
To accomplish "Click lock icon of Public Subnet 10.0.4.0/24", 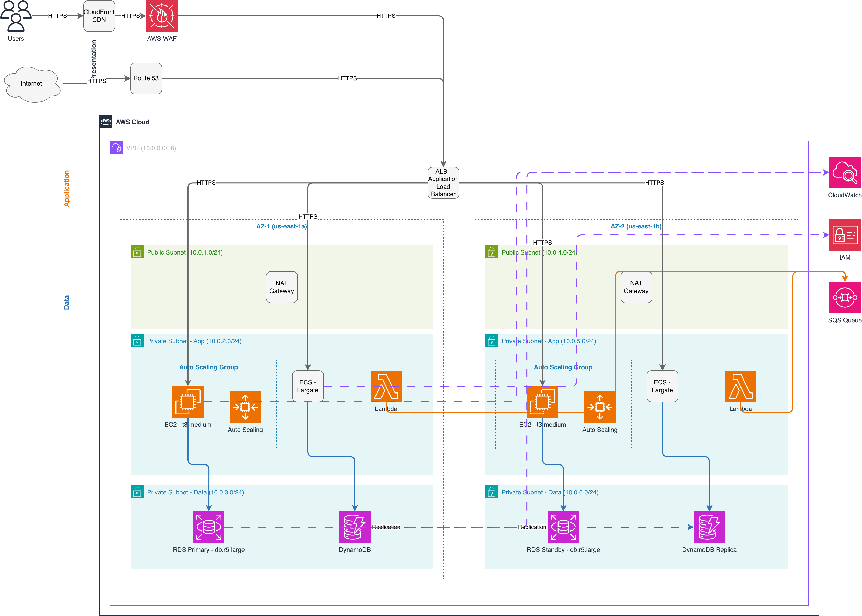I will click(x=492, y=252).
